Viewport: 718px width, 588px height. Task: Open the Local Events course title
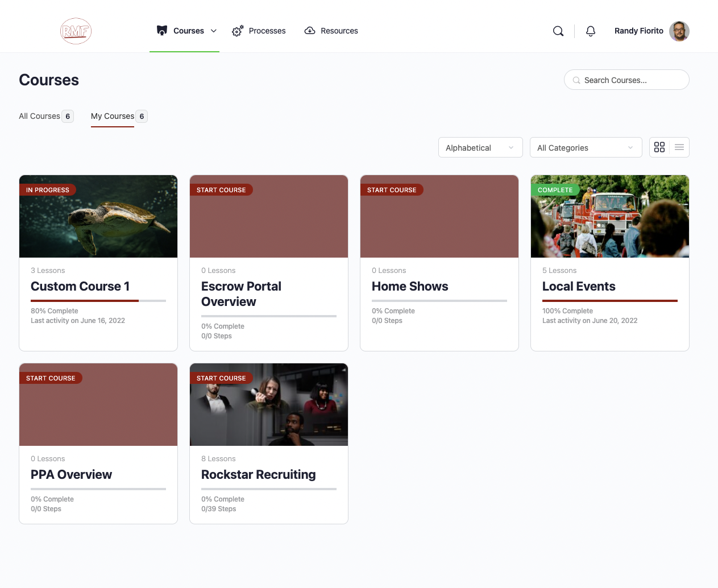point(579,286)
